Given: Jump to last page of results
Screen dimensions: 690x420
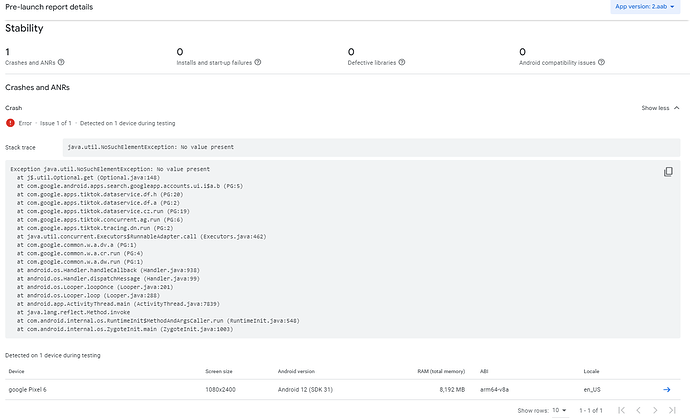Looking at the screenshot, I should [670, 410].
